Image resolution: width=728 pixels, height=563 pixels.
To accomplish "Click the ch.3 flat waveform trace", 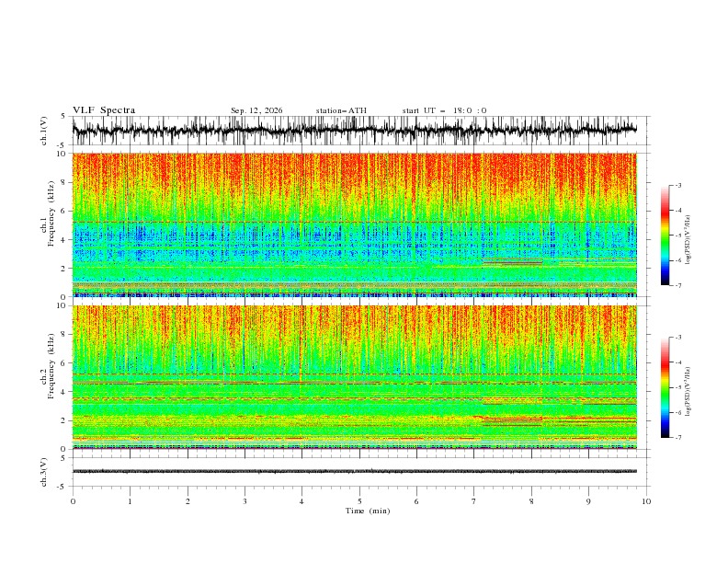I will click(x=354, y=471).
